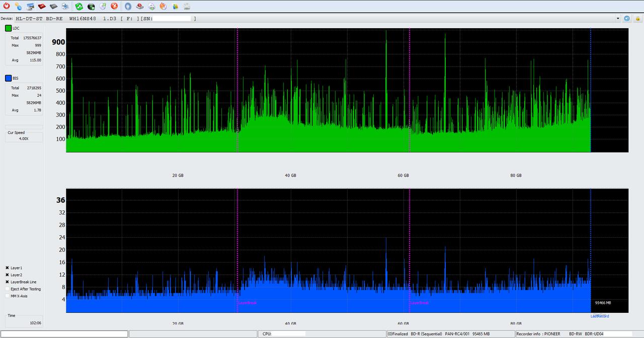644x338 pixels.
Task: Enable Eject After Testing
Action: click(x=7, y=289)
